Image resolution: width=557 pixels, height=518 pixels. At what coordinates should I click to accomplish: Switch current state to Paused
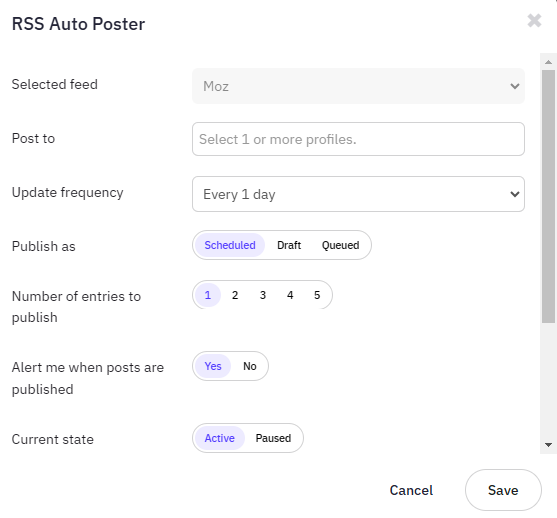(273, 438)
